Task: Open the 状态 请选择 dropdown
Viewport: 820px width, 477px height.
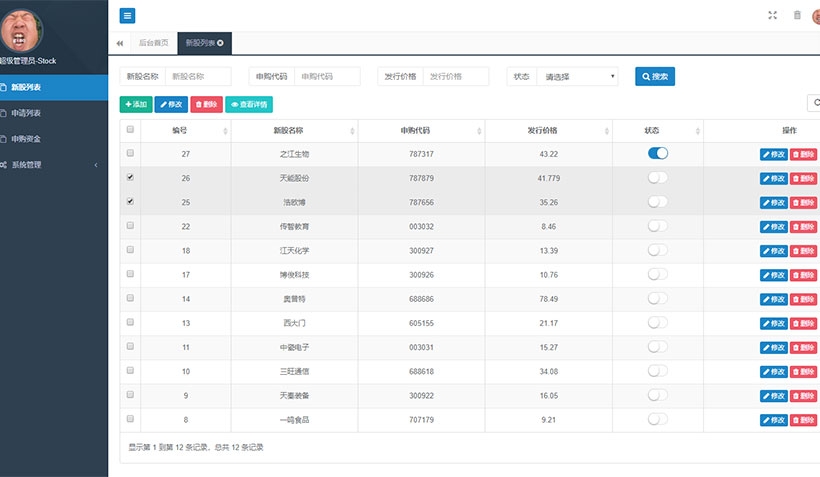Action: (x=576, y=76)
